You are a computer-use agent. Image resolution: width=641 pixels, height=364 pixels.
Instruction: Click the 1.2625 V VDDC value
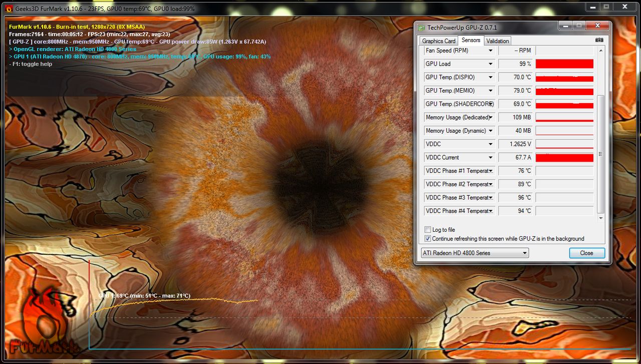click(516, 144)
